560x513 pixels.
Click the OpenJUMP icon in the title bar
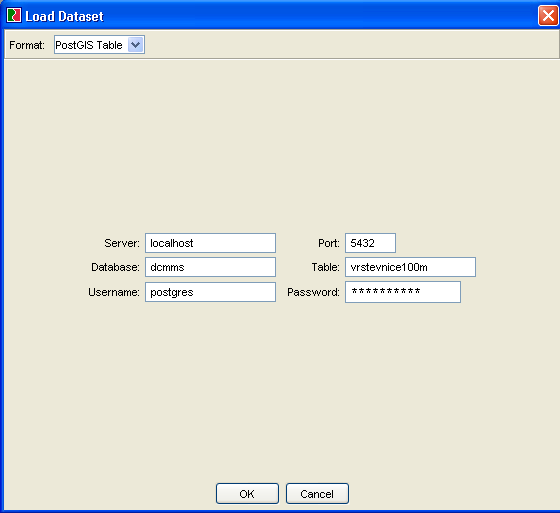(x=14, y=16)
